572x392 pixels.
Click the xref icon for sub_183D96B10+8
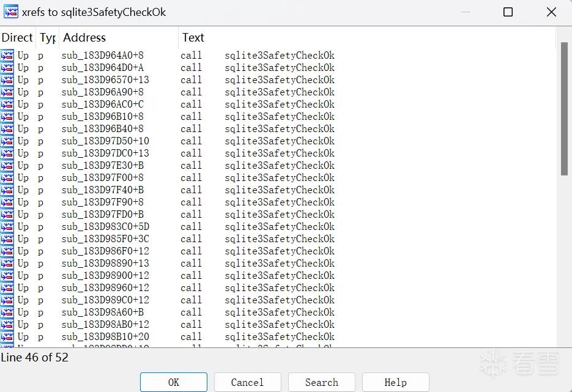[x=7, y=116]
